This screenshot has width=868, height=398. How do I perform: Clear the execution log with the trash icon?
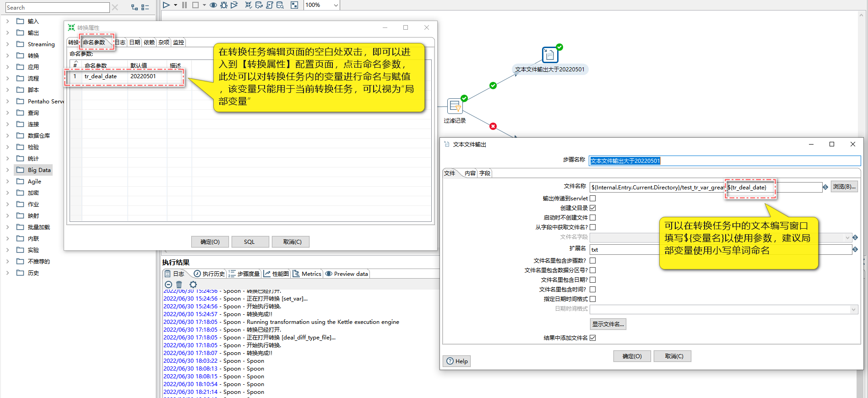click(x=179, y=285)
